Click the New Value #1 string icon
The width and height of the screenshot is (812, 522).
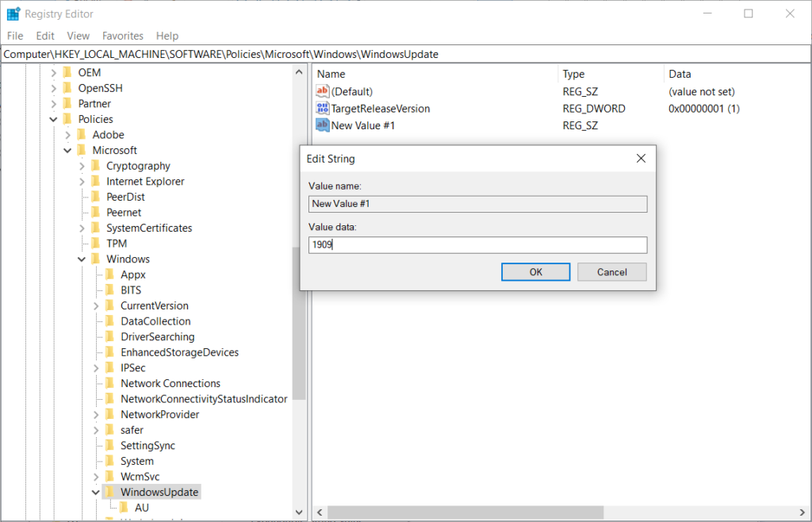[323, 125]
